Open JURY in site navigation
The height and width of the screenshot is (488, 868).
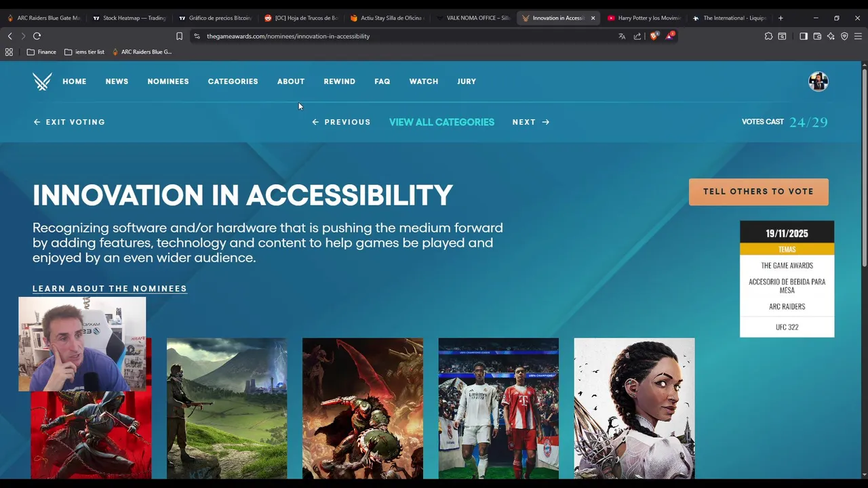467,81
